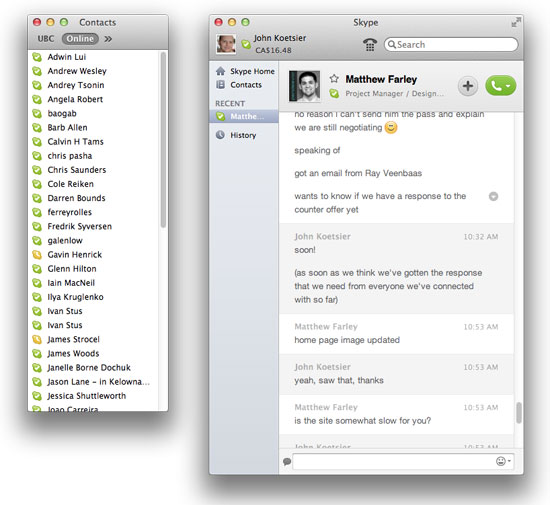Click the Skype Home house icon
The image size is (550, 505).
click(221, 71)
